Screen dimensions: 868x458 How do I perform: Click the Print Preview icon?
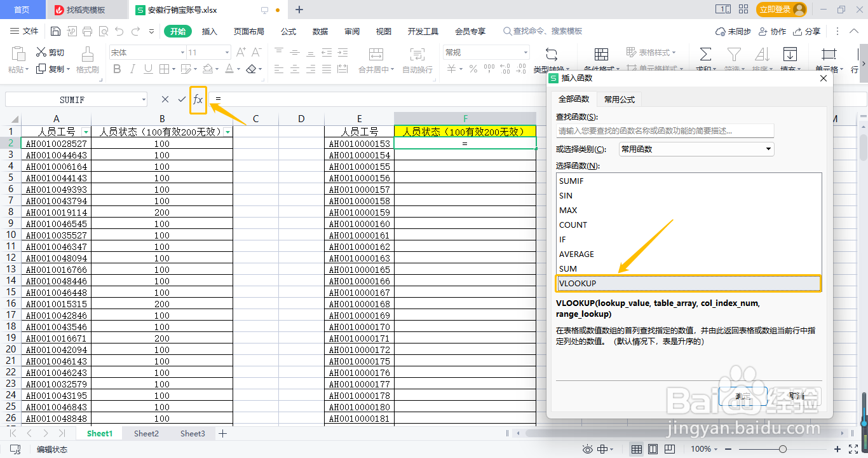point(104,31)
